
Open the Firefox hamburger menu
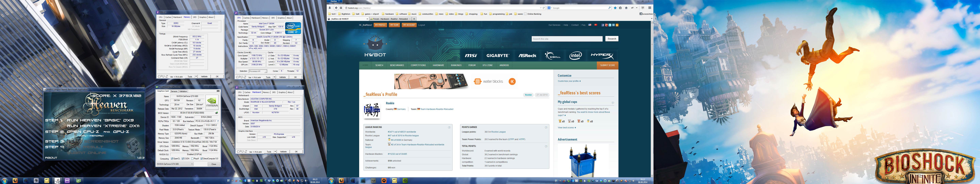[650, 8]
